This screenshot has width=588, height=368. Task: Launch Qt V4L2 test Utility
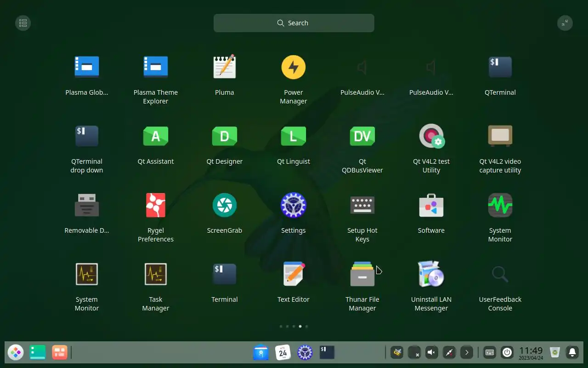click(x=431, y=136)
